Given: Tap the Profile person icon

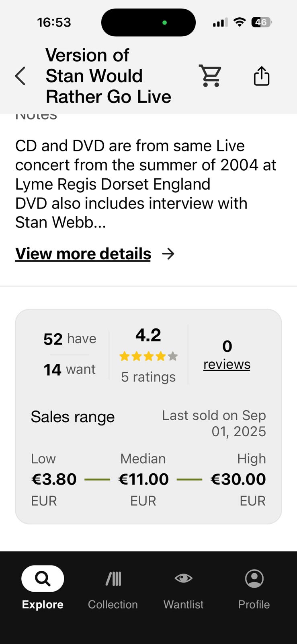Looking at the screenshot, I should 254,578.
